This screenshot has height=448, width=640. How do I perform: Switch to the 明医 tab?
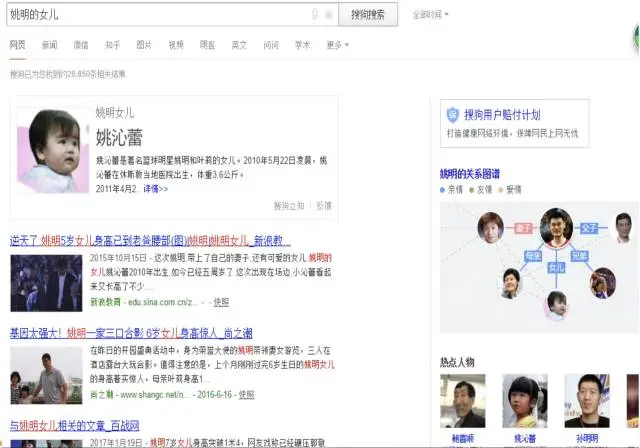tap(207, 45)
